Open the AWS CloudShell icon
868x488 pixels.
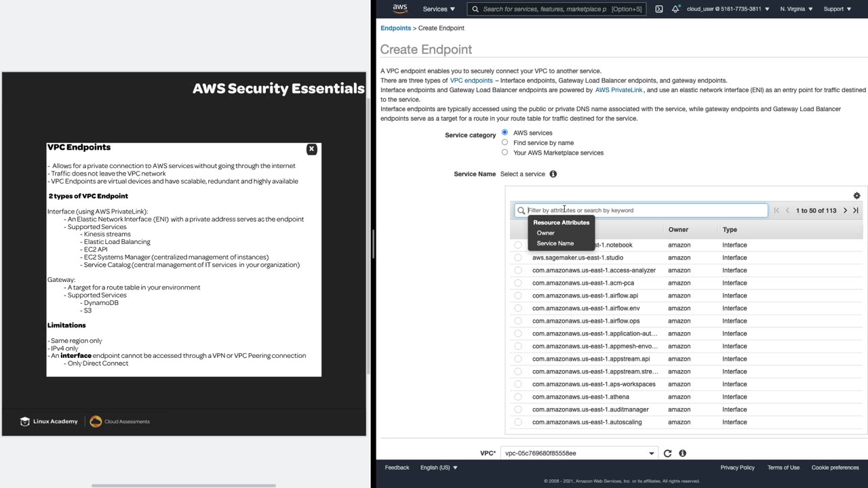coord(659,9)
